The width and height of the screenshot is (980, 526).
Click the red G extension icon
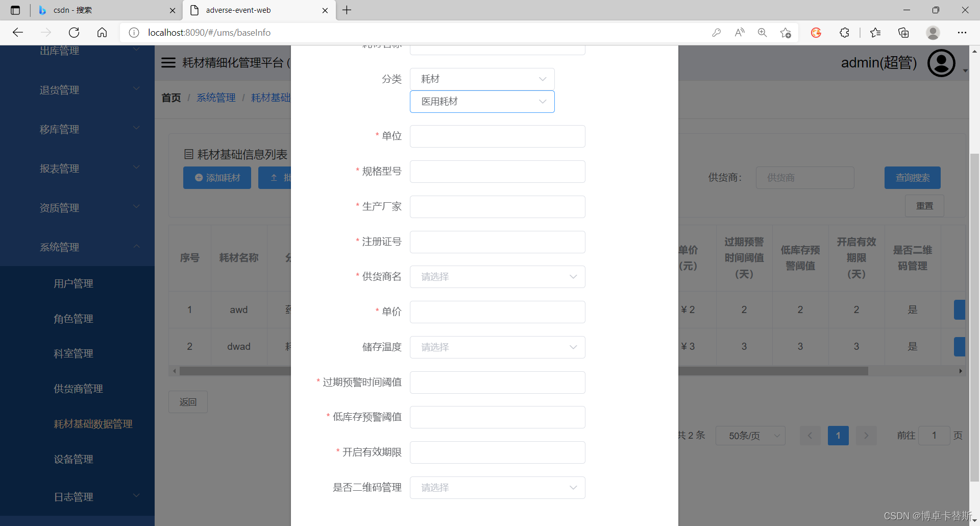tap(816, 33)
